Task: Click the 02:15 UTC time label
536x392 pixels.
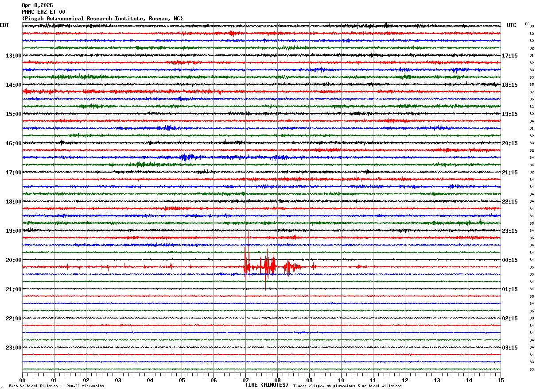Action: pyautogui.click(x=510, y=319)
